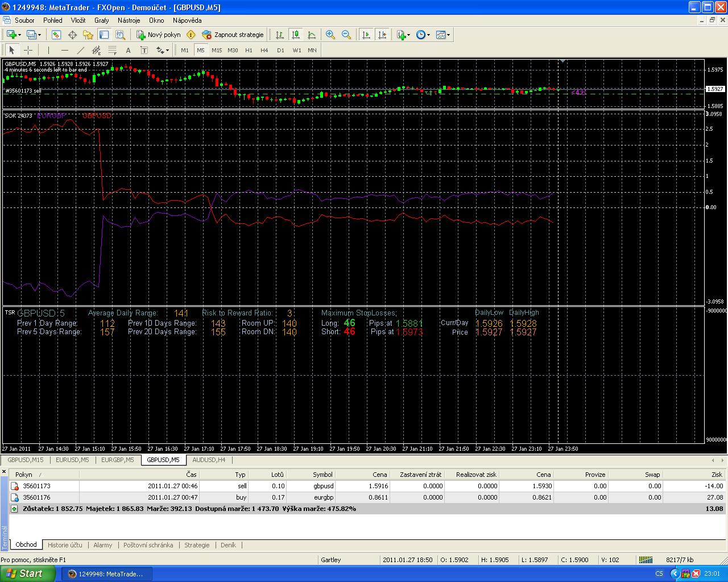Open the Market Watch window icon
Image resolution: width=728 pixels, height=582 pixels.
tap(56, 35)
